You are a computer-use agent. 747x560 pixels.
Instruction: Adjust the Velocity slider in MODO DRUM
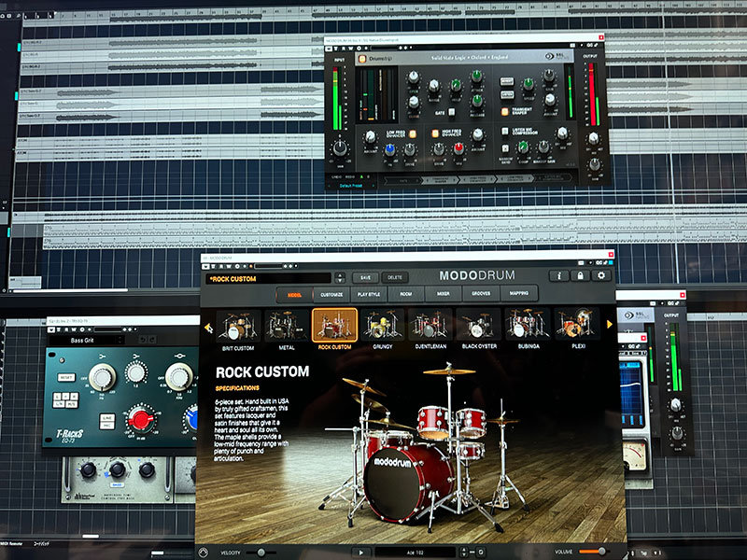pyautogui.click(x=261, y=553)
